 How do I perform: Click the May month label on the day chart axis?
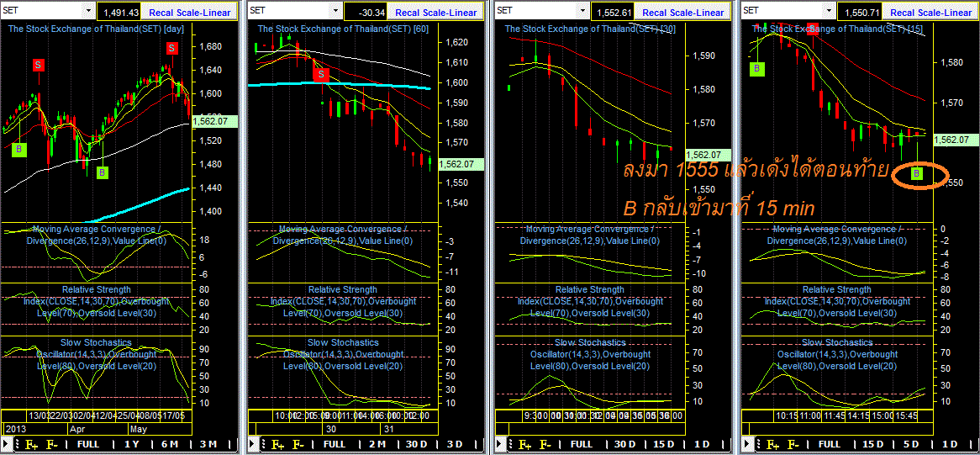click(139, 430)
